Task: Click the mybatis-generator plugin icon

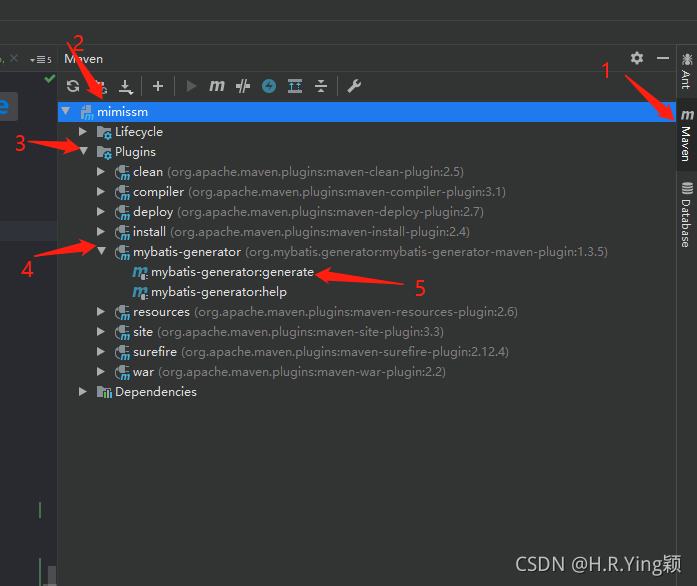Action: 122,252
